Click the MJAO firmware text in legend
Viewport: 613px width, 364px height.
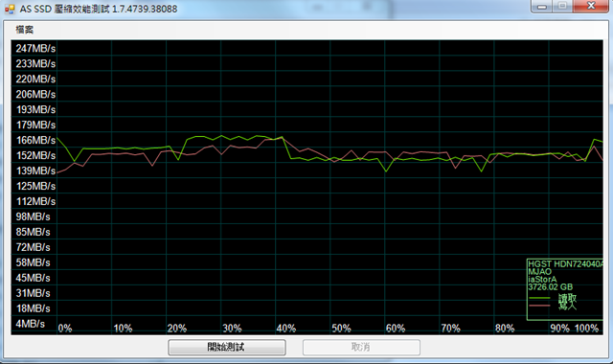(x=540, y=272)
